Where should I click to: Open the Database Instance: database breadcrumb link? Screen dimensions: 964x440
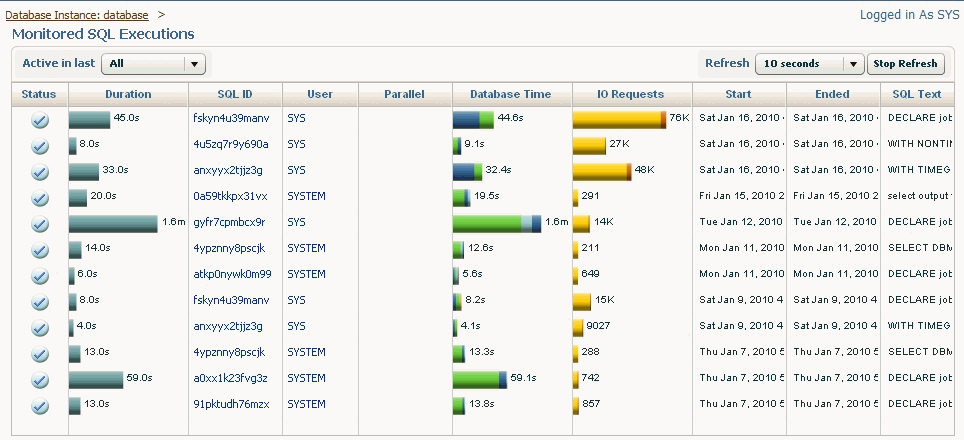coord(77,15)
